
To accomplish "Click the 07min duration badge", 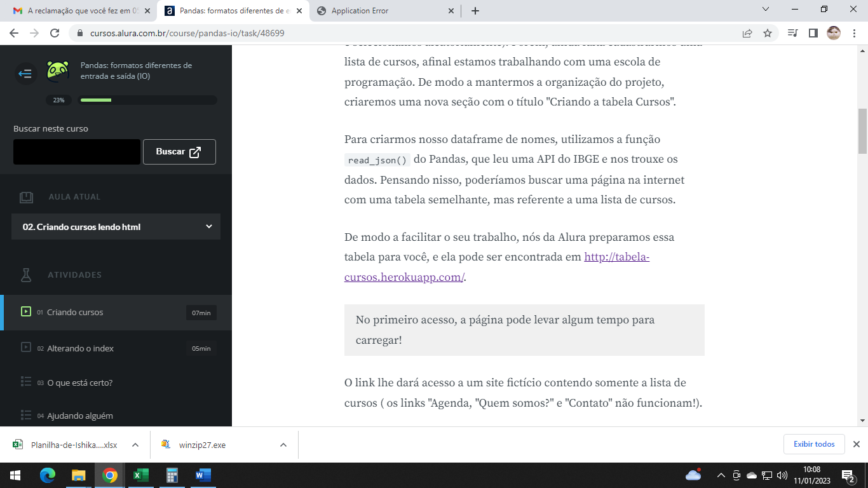I will (201, 313).
